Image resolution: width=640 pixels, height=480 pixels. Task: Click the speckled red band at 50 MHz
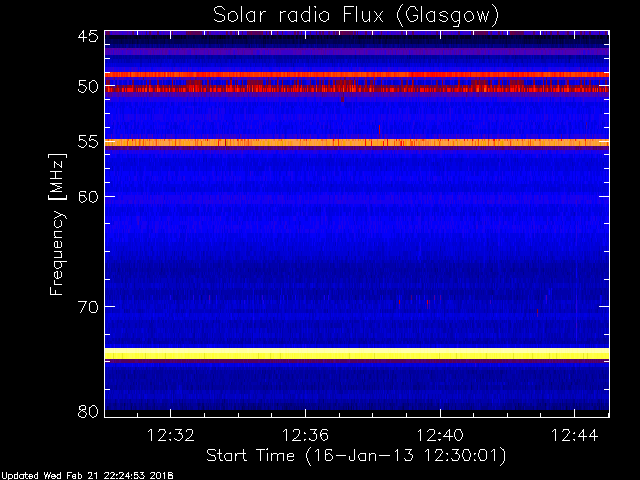(x=357, y=89)
